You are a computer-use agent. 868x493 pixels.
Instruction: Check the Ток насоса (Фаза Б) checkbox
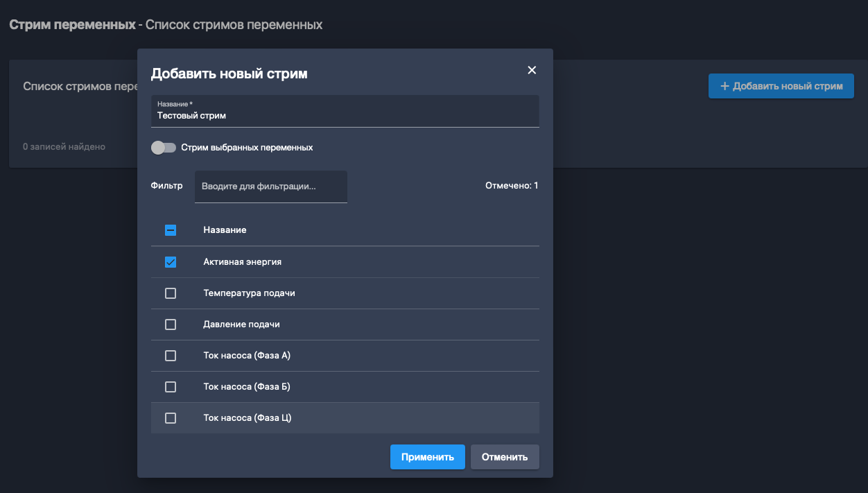[171, 387]
